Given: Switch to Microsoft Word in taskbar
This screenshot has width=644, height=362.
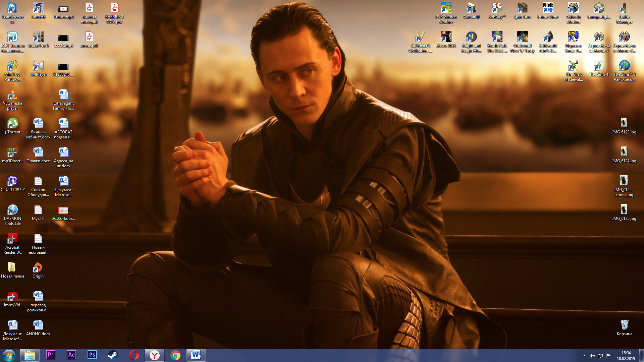Looking at the screenshot, I should pyautogui.click(x=196, y=355).
